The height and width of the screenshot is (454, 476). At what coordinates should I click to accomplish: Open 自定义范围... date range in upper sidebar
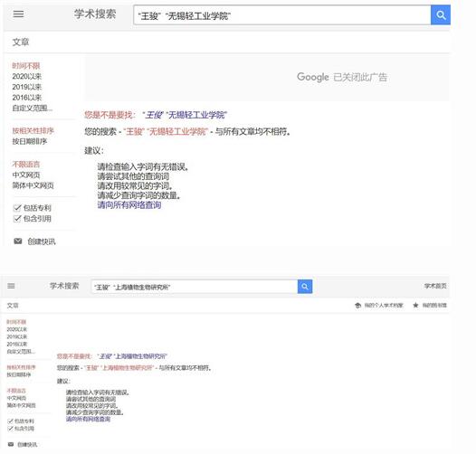click(x=33, y=108)
